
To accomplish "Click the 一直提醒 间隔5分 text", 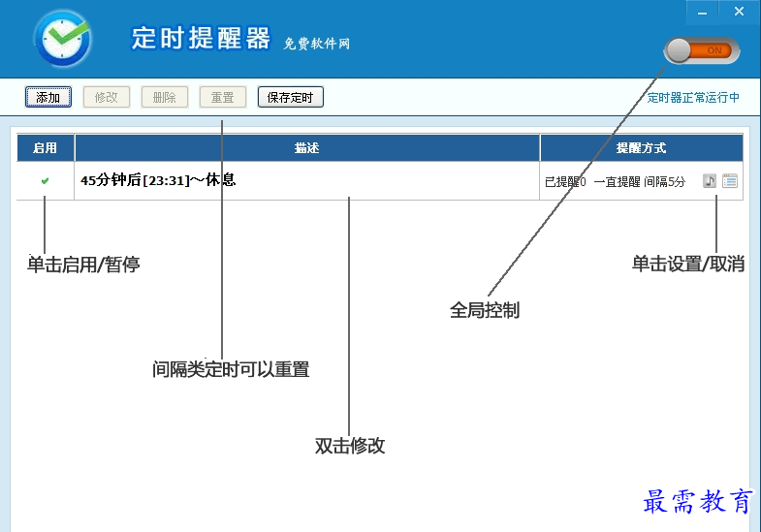I will click(640, 181).
